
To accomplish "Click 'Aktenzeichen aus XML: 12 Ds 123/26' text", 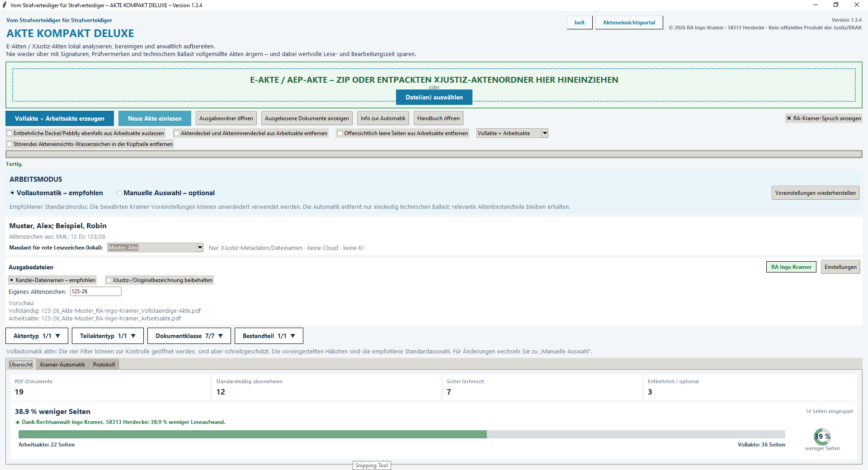I will coord(57,237).
